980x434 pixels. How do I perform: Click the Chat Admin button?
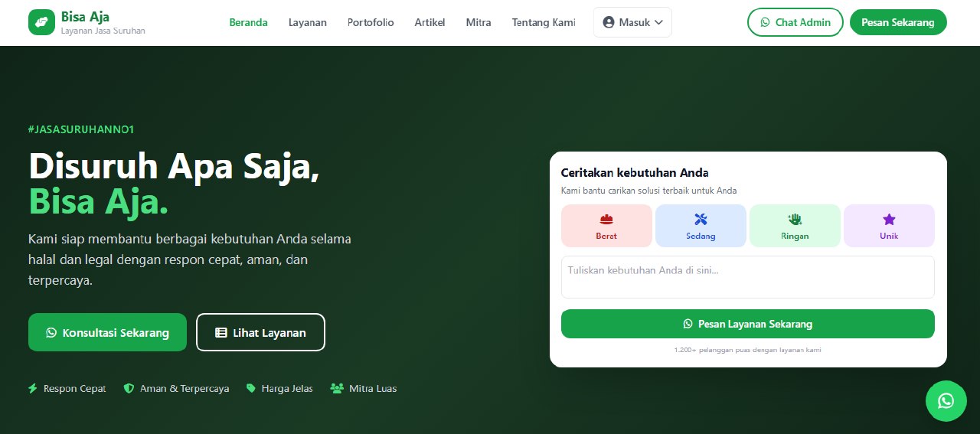pos(795,22)
